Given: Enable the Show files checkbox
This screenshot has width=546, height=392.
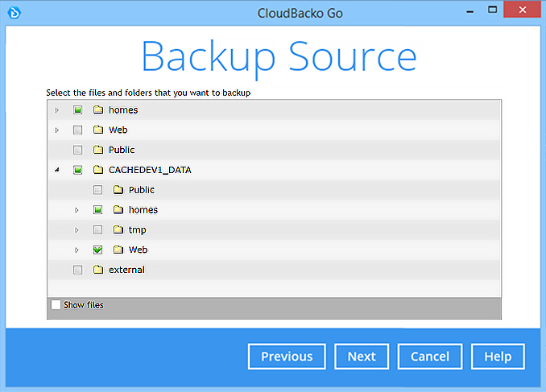Looking at the screenshot, I should pos(56,304).
